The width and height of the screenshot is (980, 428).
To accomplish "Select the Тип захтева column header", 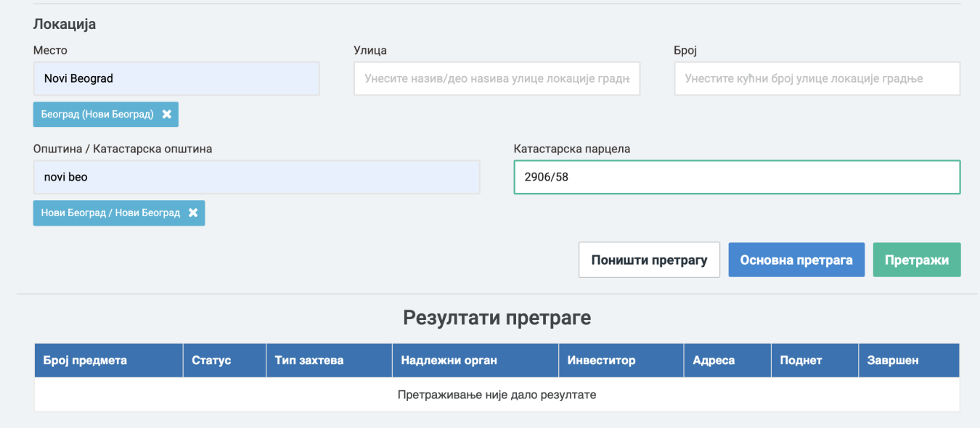I will coord(309,361).
